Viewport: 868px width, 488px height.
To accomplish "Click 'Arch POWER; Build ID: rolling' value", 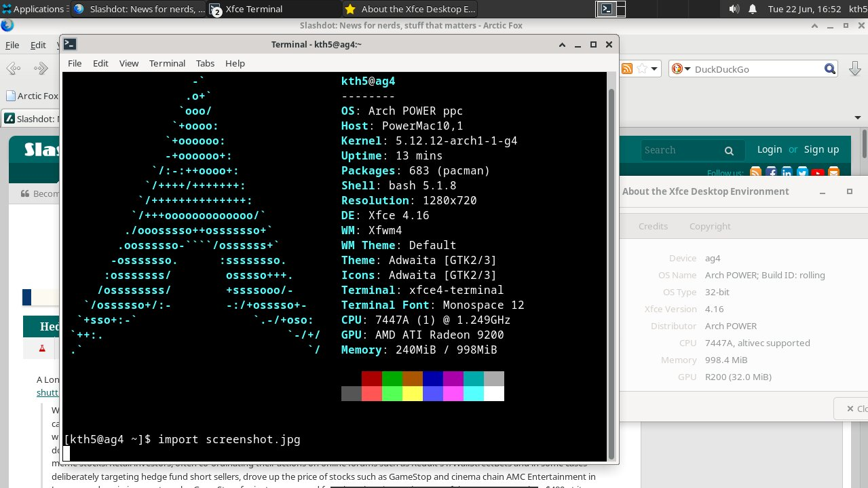I will [765, 275].
